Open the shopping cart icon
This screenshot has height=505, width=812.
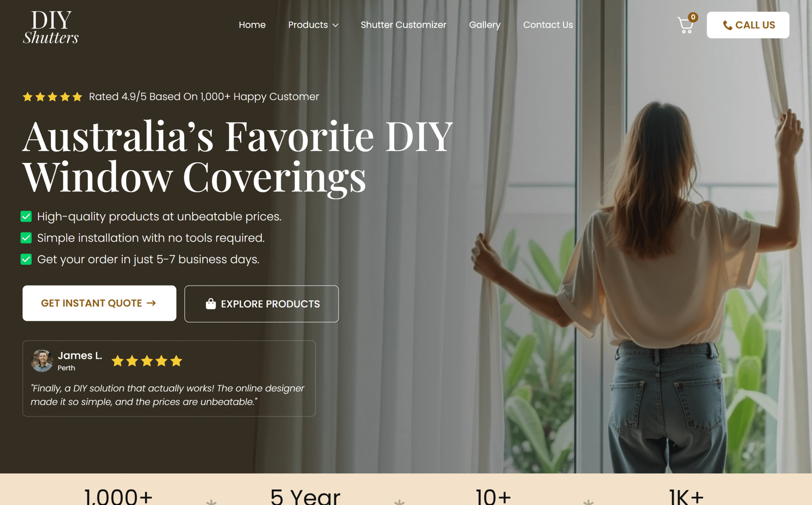click(685, 25)
